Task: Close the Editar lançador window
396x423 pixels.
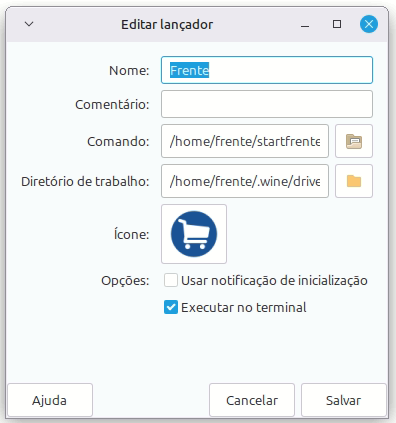Action: coord(369,24)
